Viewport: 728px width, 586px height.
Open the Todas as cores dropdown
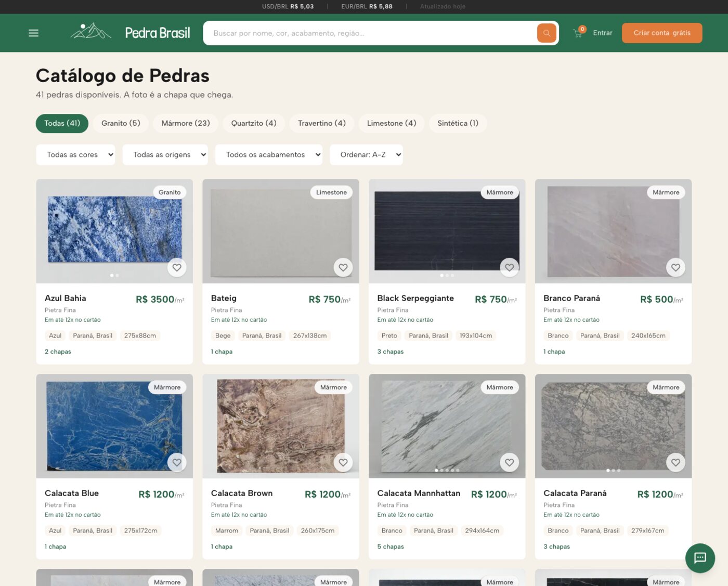[75, 154]
